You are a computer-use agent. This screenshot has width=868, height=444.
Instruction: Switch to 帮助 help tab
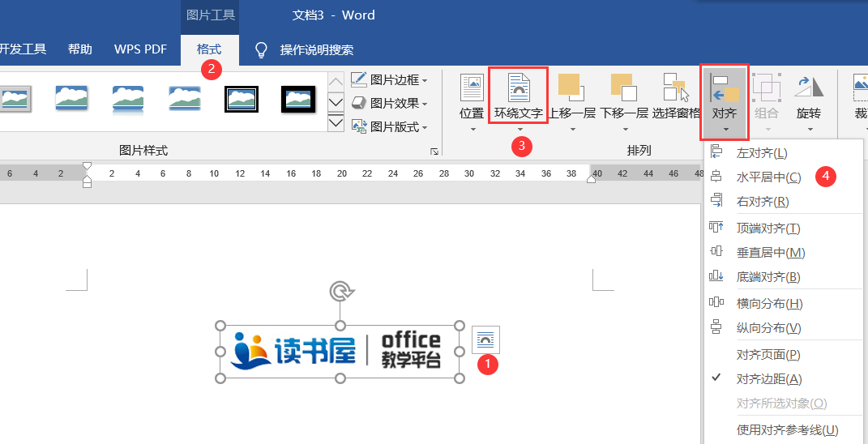coord(79,49)
